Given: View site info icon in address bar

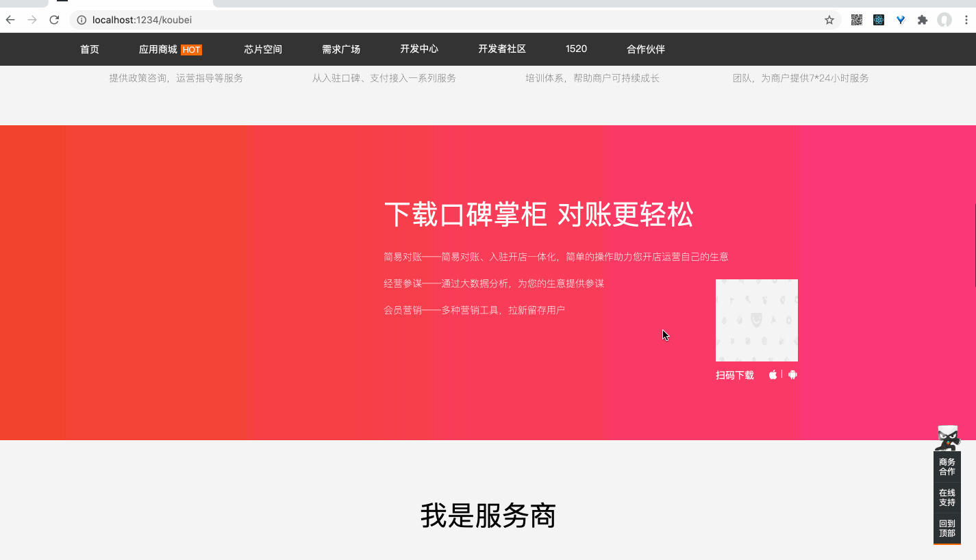Looking at the screenshot, I should [82, 20].
